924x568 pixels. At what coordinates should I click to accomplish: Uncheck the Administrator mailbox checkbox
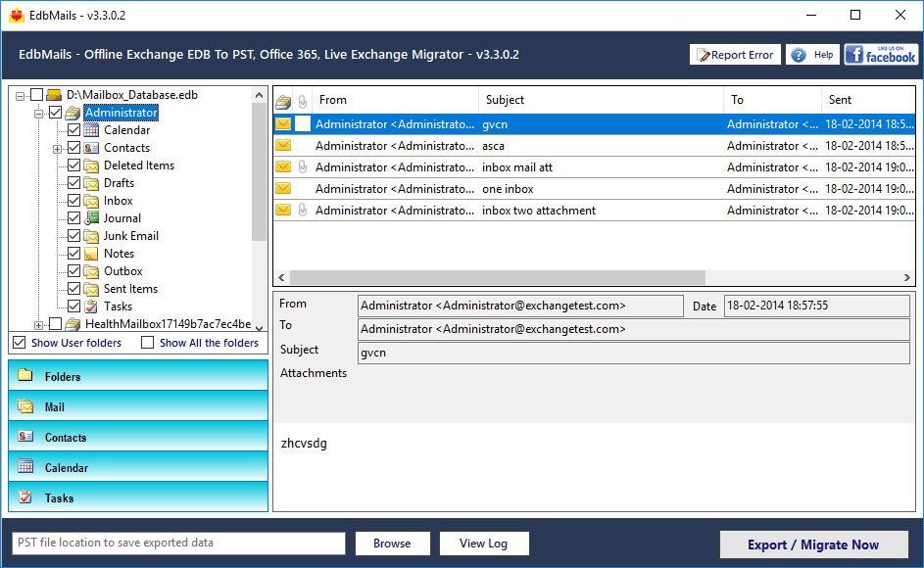pos(55,113)
